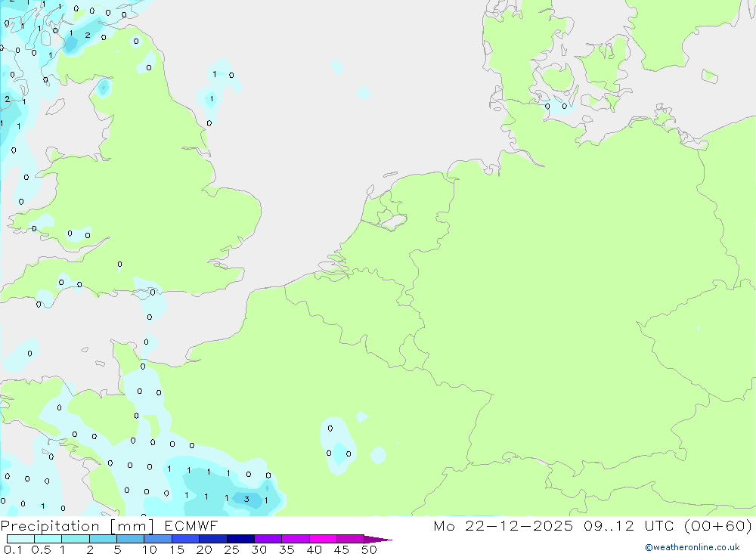Open the weatheronline.co.uk copyright link
Screen dimensions: 756x554
[692, 547]
